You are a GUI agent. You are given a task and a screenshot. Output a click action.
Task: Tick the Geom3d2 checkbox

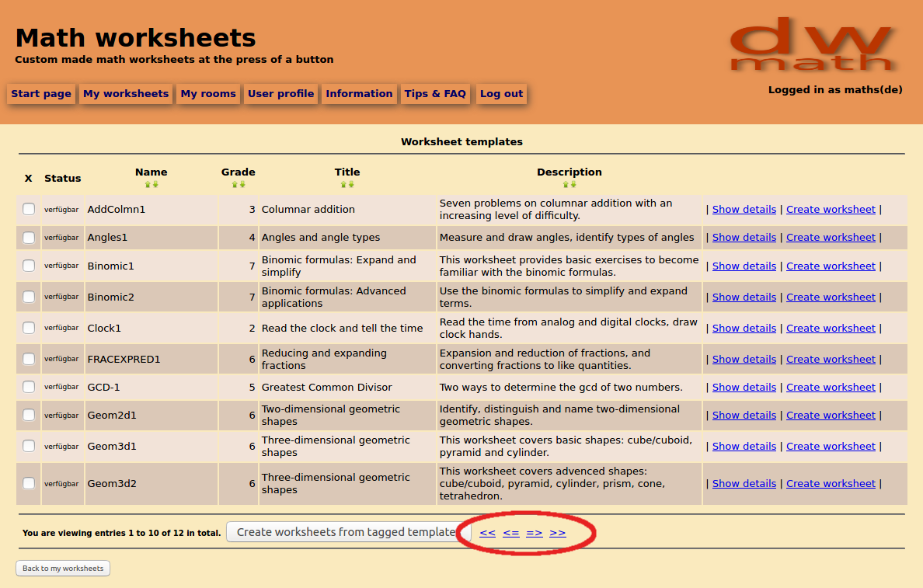(28, 482)
